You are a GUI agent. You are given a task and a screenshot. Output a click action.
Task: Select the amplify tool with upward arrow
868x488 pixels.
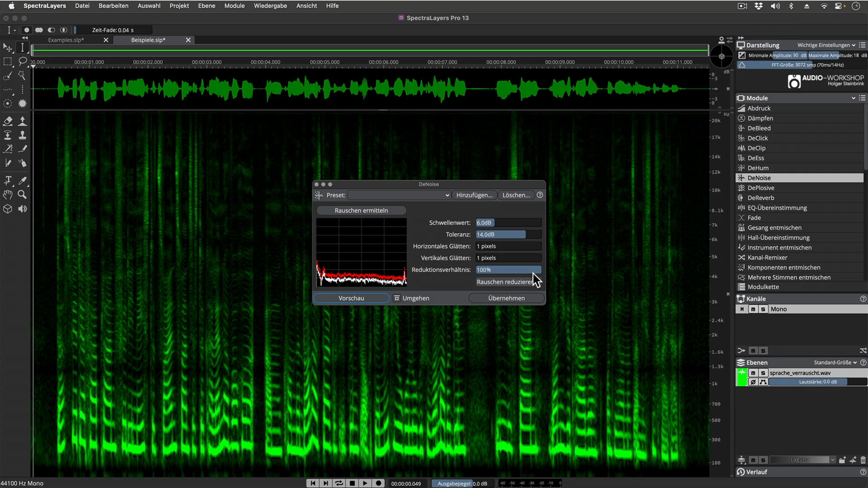tap(22, 121)
